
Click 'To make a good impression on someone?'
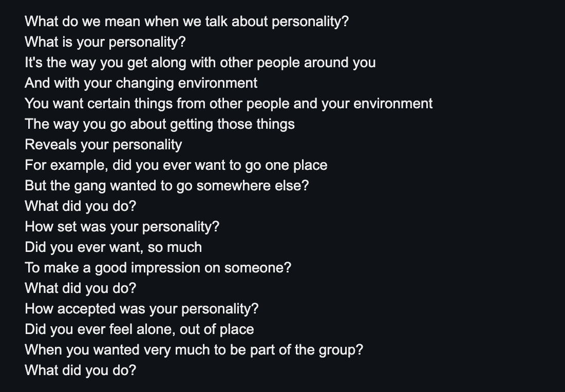158,268
